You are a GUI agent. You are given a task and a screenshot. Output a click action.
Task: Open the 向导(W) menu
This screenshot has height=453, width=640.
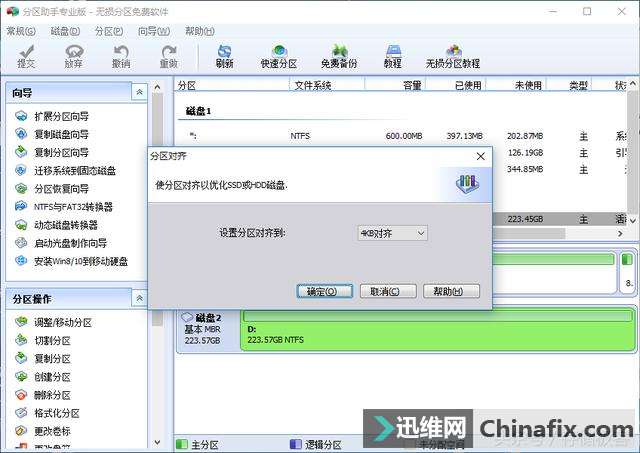point(153,31)
